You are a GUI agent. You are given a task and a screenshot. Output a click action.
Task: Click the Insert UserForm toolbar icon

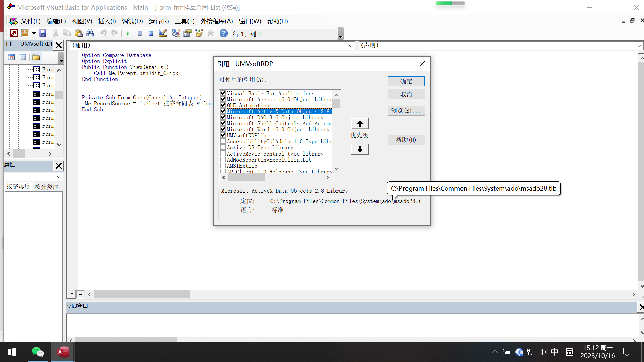coord(25,33)
